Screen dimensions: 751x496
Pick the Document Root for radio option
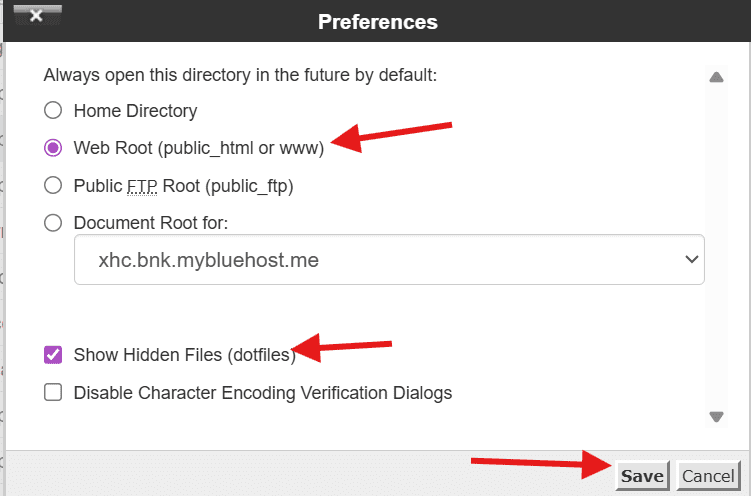click(53, 222)
